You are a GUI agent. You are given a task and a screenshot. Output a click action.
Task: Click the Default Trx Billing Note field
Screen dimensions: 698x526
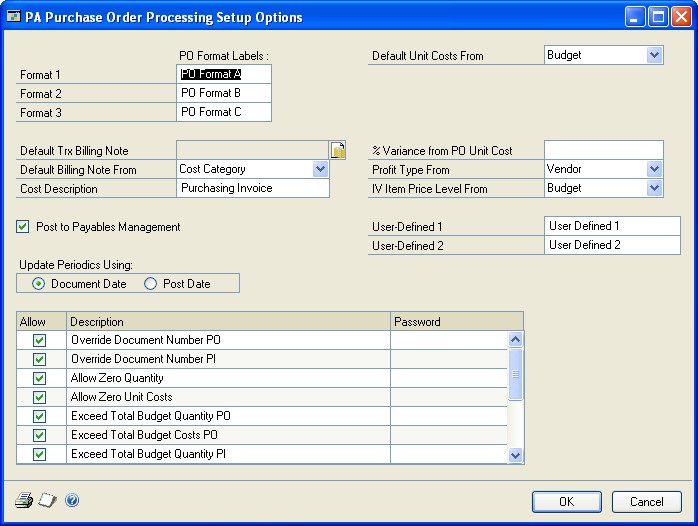click(253, 150)
